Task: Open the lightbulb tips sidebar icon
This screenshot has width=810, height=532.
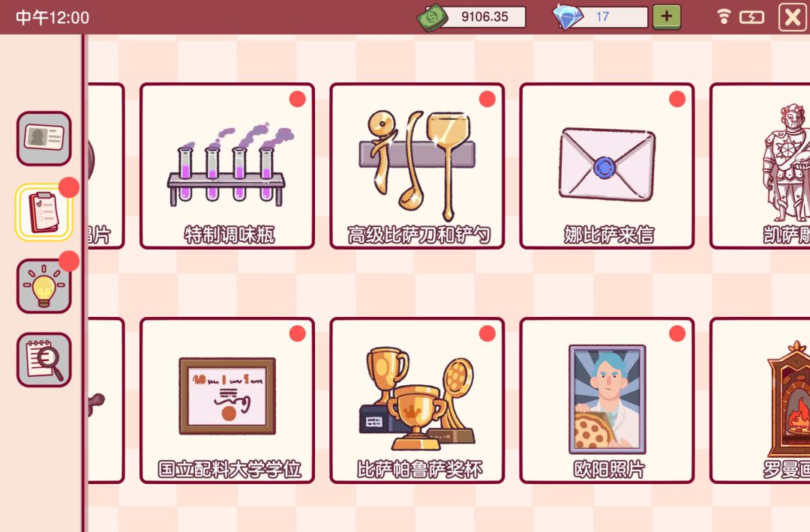Action: (x=44, y=286)
